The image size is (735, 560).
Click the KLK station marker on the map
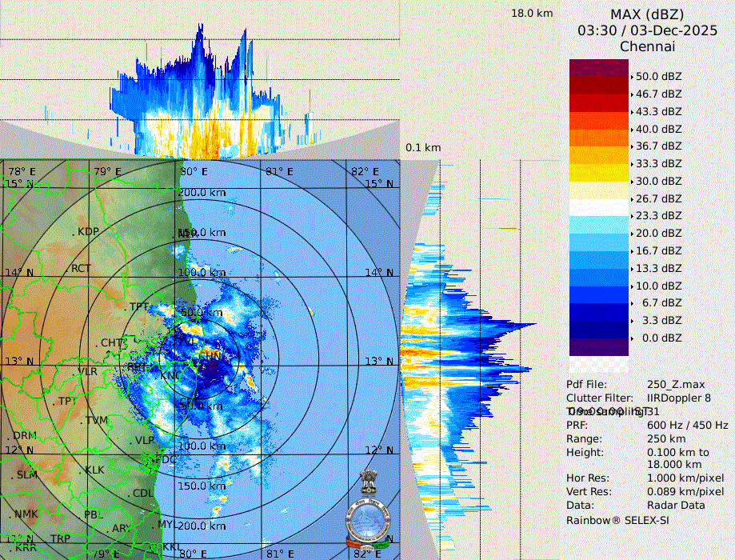point(92,470)
